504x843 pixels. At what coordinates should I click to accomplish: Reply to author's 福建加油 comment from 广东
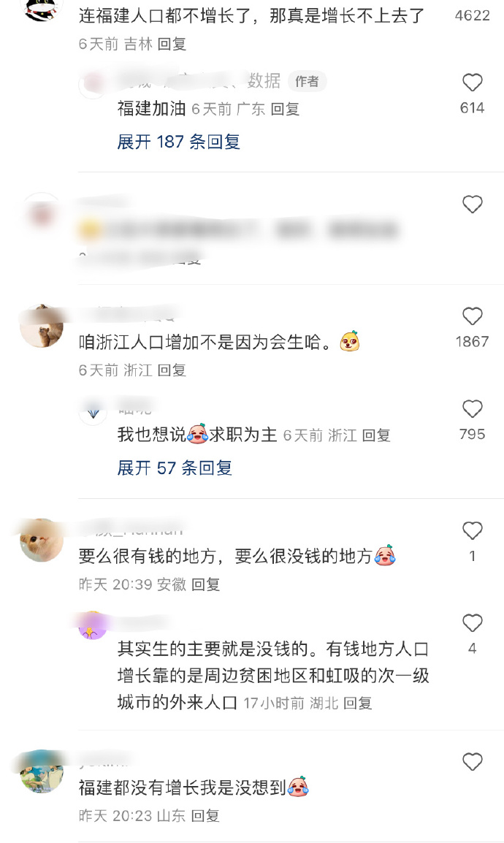click(285, 109)
